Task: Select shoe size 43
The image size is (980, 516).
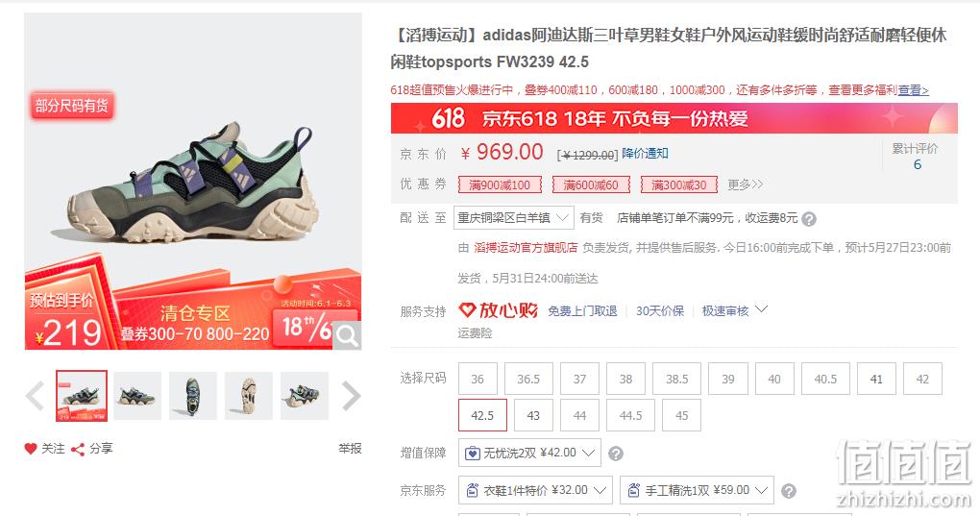Action: pyautogui.click(x=533, y=415)
